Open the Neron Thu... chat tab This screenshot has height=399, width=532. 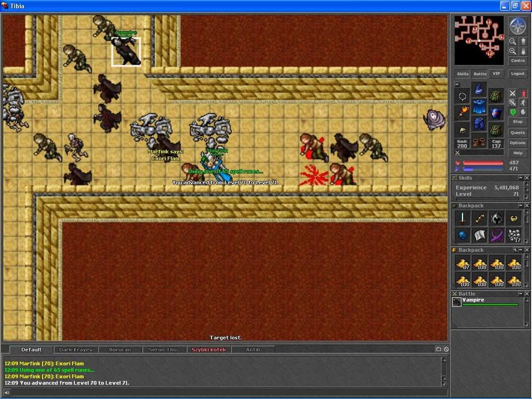point(165,350)
